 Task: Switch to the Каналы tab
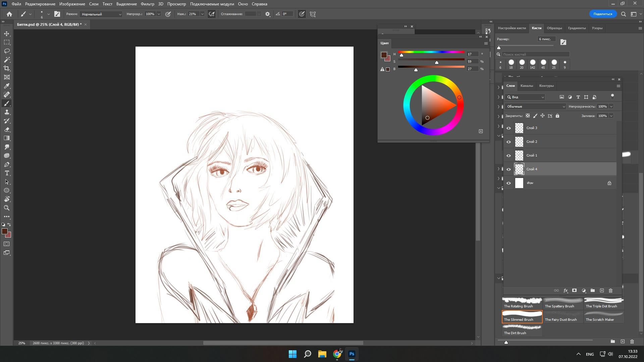pos(526,86)
